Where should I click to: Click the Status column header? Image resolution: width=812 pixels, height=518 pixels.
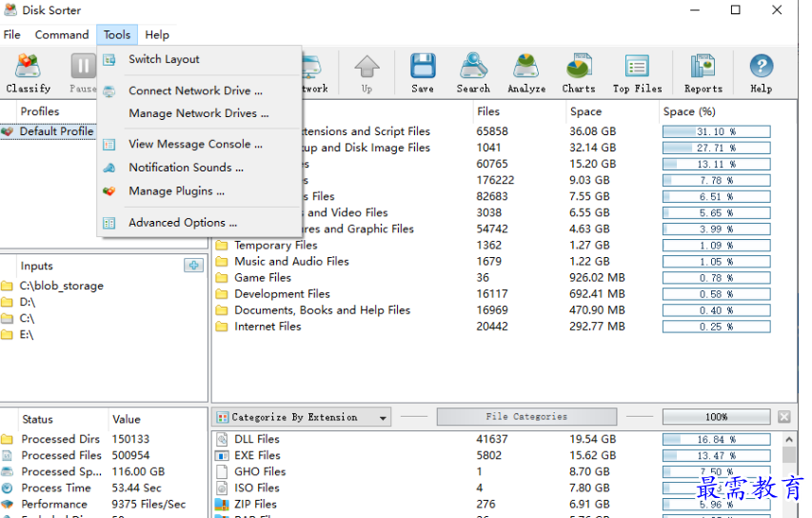[x=37, y=419]
